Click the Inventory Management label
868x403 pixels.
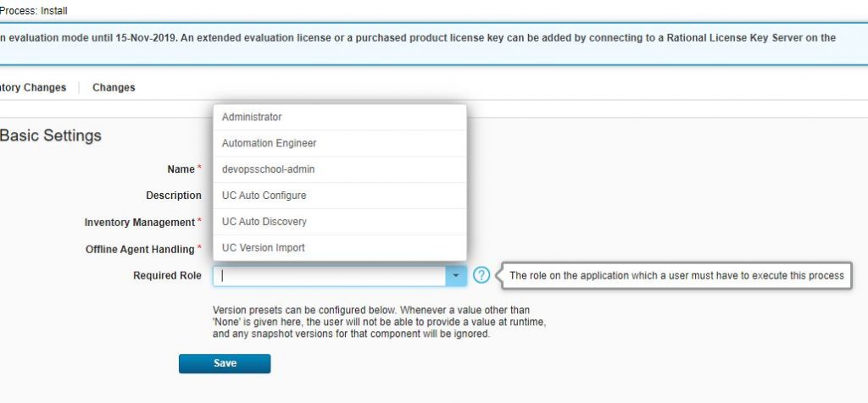[140, 223]
